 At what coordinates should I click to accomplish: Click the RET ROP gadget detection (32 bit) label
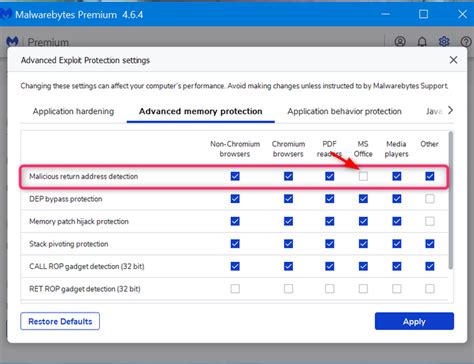coord(85,289)
